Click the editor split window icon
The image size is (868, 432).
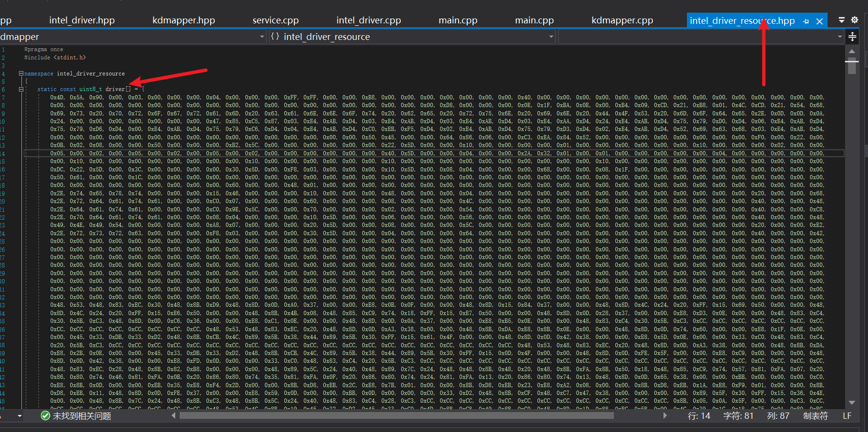(852, 37)
